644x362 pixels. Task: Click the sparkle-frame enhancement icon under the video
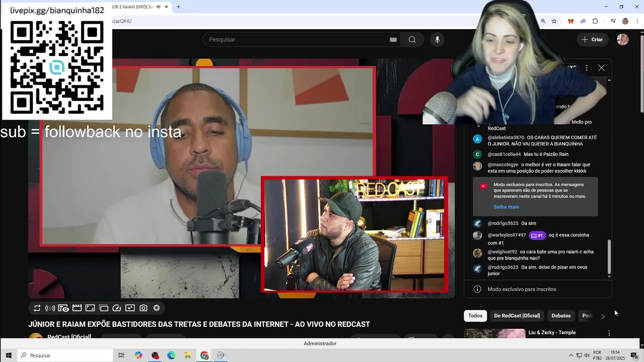tap(130, 308)
